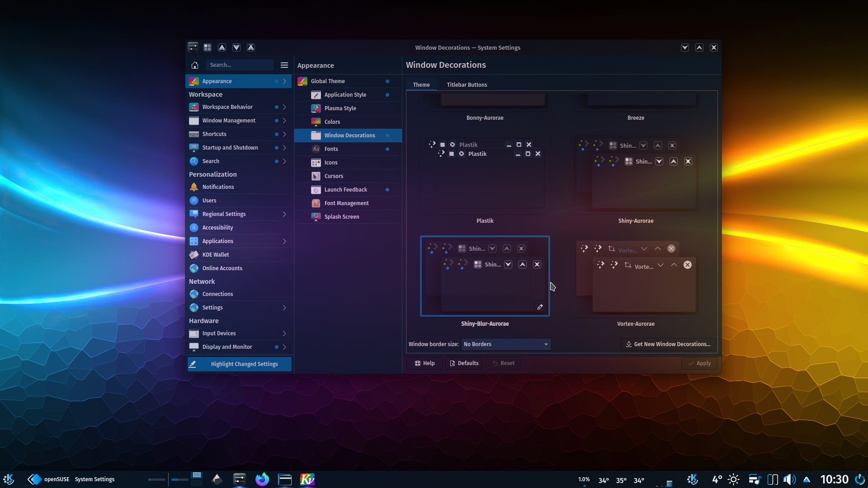Launch Firefox from the taskbar
Screen dimensions: 868x488
262,479
